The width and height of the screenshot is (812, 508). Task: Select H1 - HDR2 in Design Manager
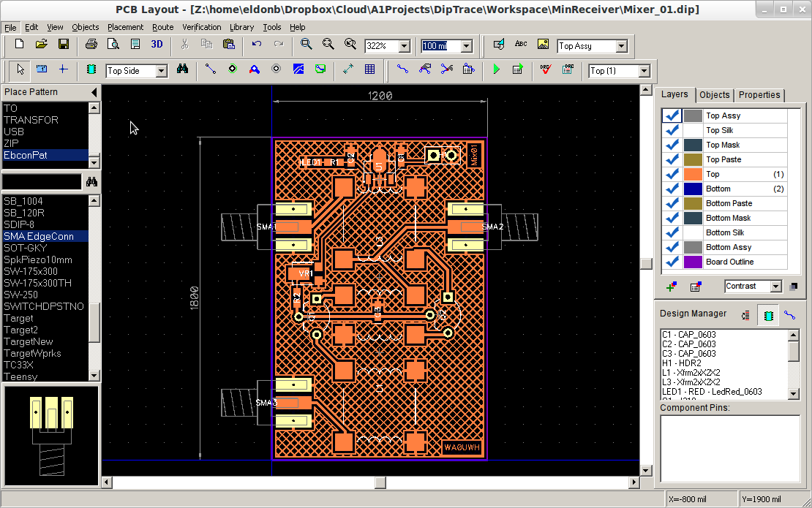pyautogui.click(x=682, y=364)
